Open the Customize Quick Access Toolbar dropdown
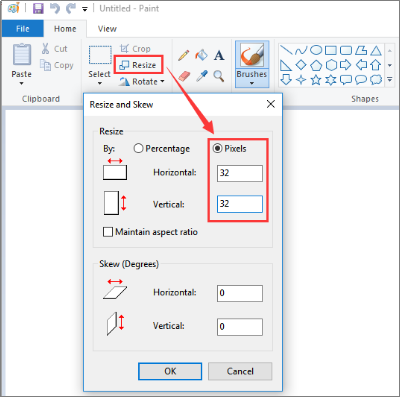The image size is (400, 397). pos(85,10)
